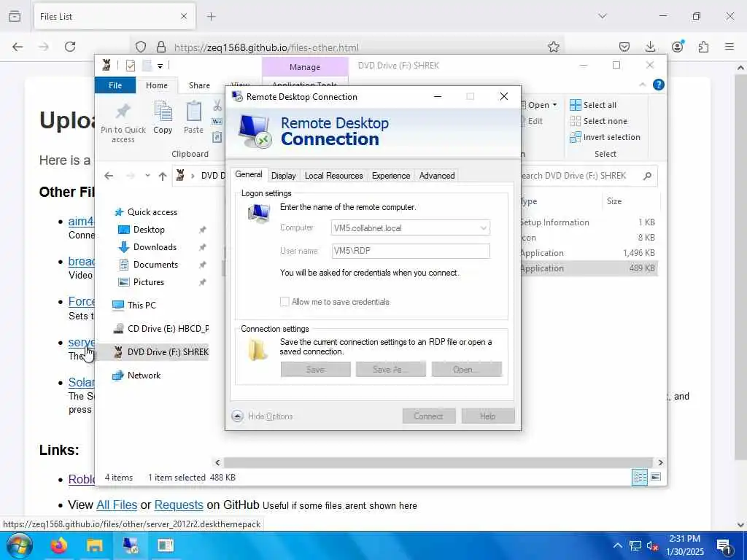This screenshot has width=747, height=560.
Task: Reload the Firefox page
Action: (70, 47)
